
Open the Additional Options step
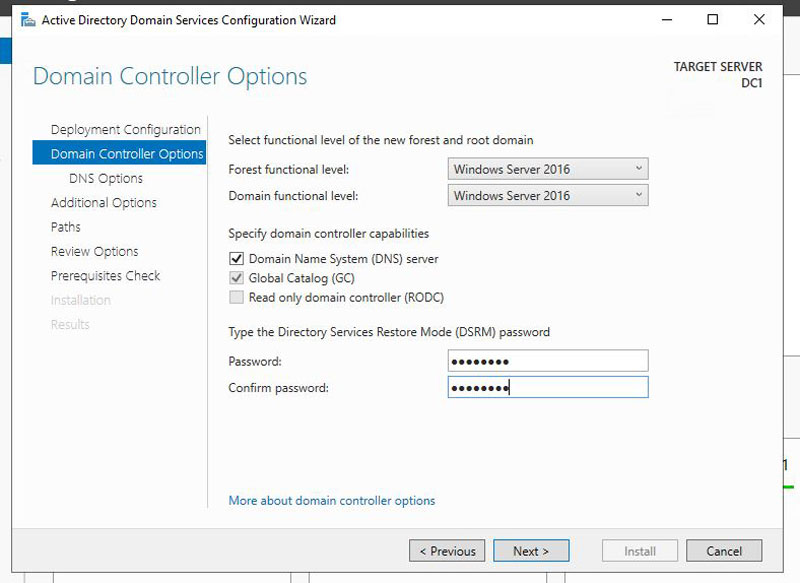pos(104,202)
